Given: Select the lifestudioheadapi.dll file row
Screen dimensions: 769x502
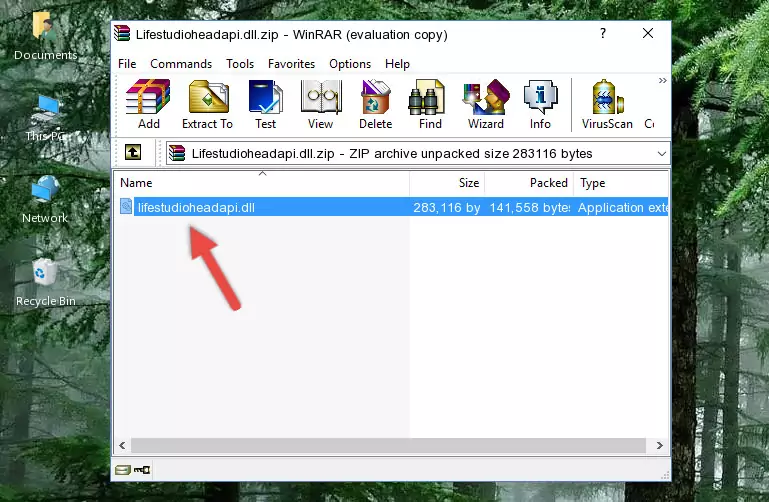Looking at the screenshot, I should coord(392,207).
